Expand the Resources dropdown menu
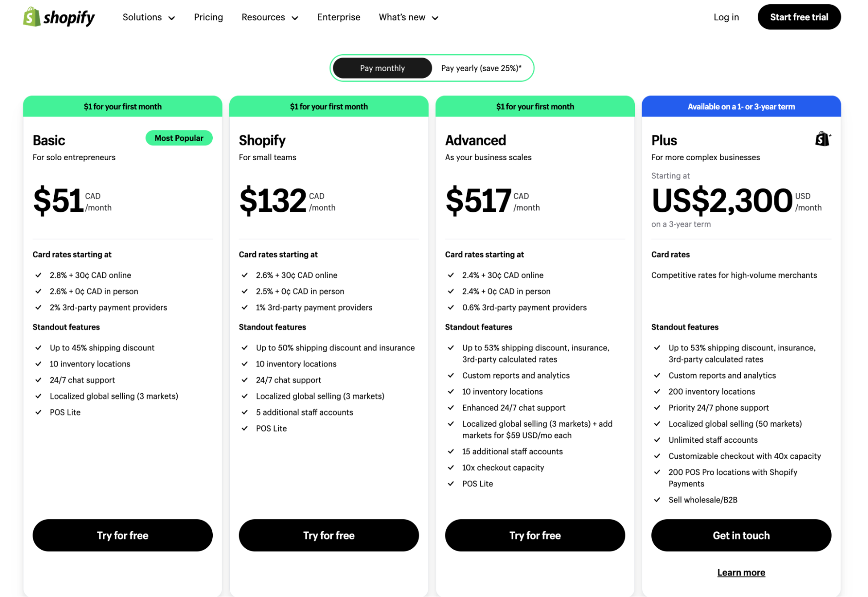 (x=270, y=17)
